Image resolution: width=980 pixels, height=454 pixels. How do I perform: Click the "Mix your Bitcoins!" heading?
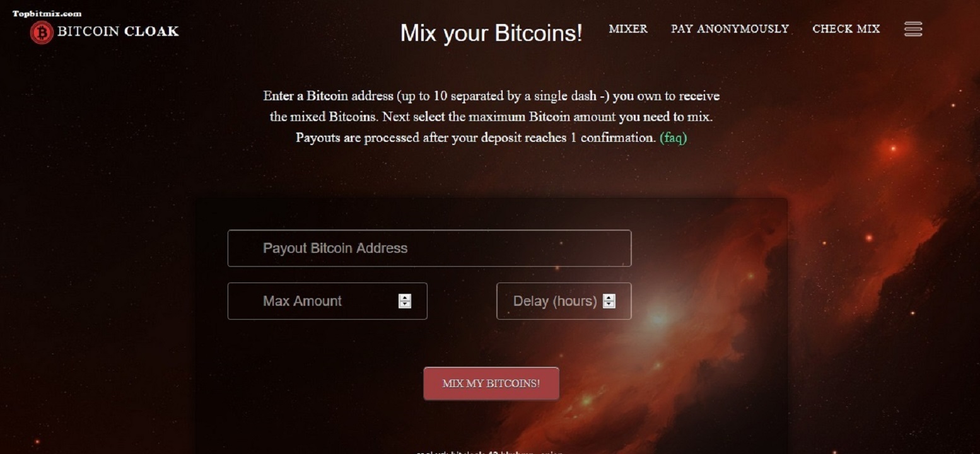click(x=491, y=33)
